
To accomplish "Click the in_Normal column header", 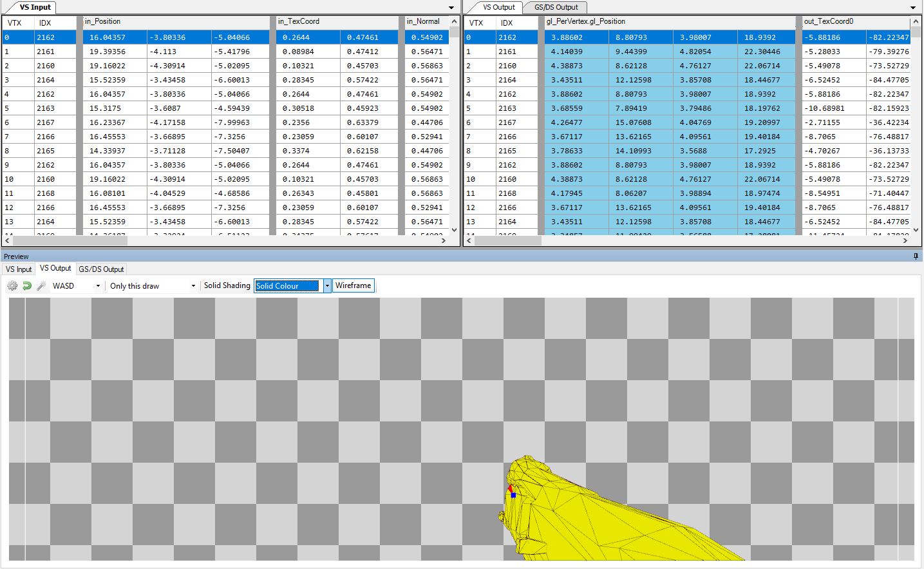I will pyautogui.click(x=426, y=21).
